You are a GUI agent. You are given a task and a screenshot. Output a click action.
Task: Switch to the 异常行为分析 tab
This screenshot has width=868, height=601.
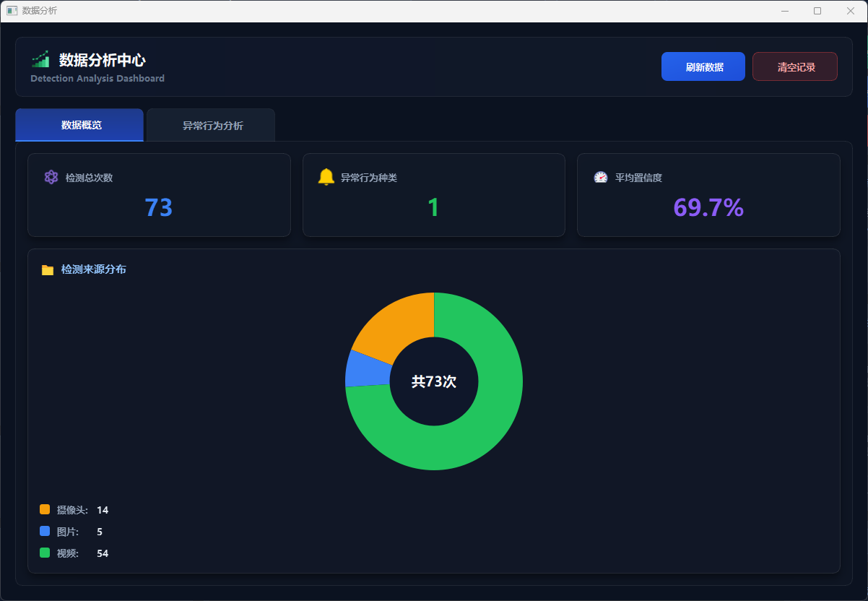212,126
